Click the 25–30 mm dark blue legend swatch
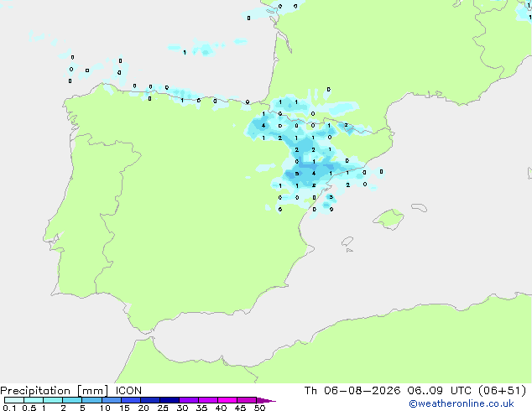This screenshot has height=411, width=532. 170,400
